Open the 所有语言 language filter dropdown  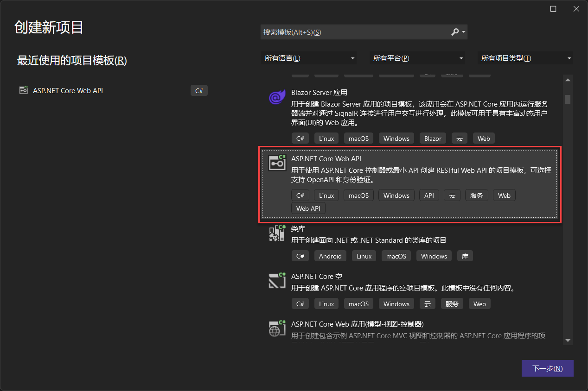coord(309,58)
